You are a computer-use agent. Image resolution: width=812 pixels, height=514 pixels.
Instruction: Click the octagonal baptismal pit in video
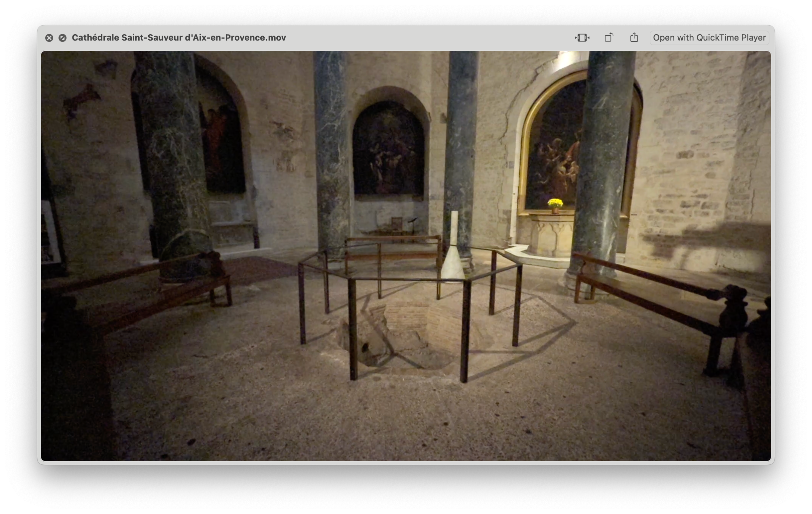click(x=405, y=334)
